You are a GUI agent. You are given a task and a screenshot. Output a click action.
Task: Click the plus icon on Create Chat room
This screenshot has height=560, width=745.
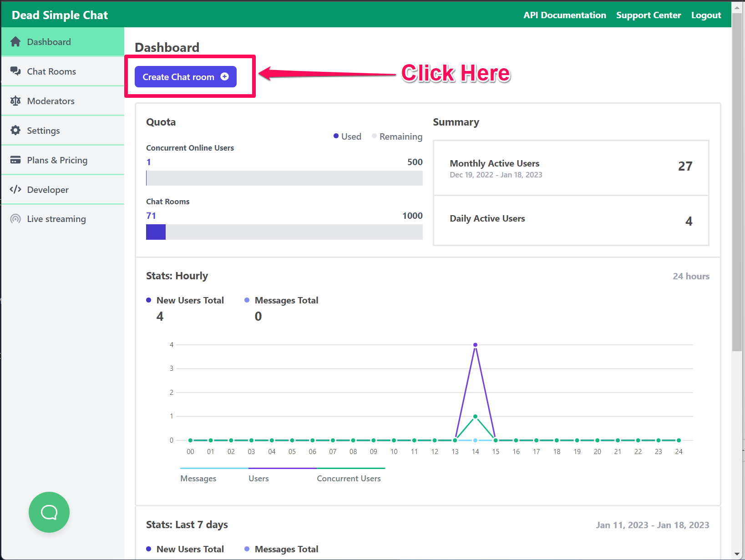225,76
